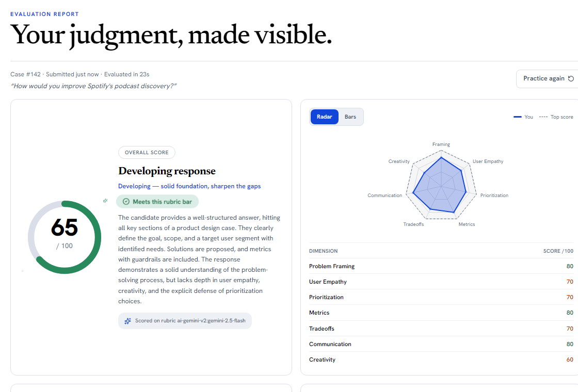Image resolution: width=578 pixels, height=392 pixels.
Task: Click the Metrics label on radar chart
Action: tap(467, 224)
